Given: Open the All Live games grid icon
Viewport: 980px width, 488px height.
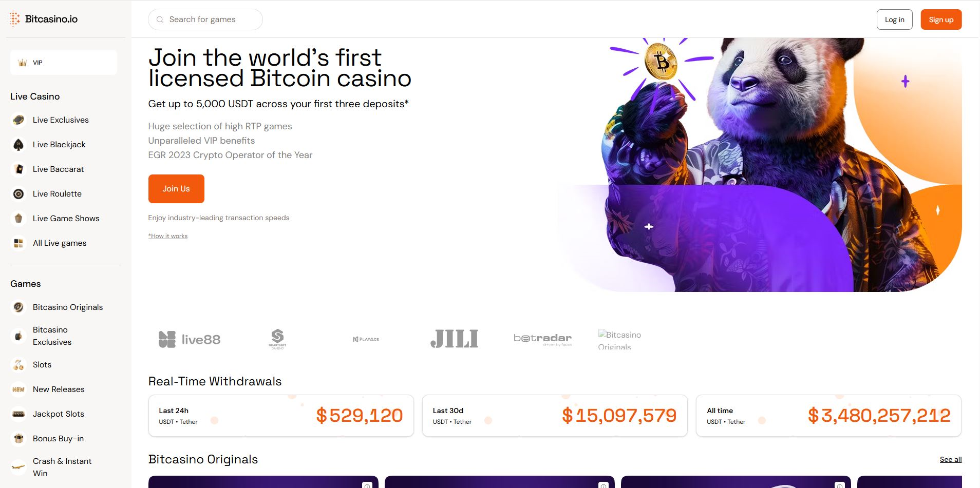Looking at the screenshot, I should coord(18,243).
